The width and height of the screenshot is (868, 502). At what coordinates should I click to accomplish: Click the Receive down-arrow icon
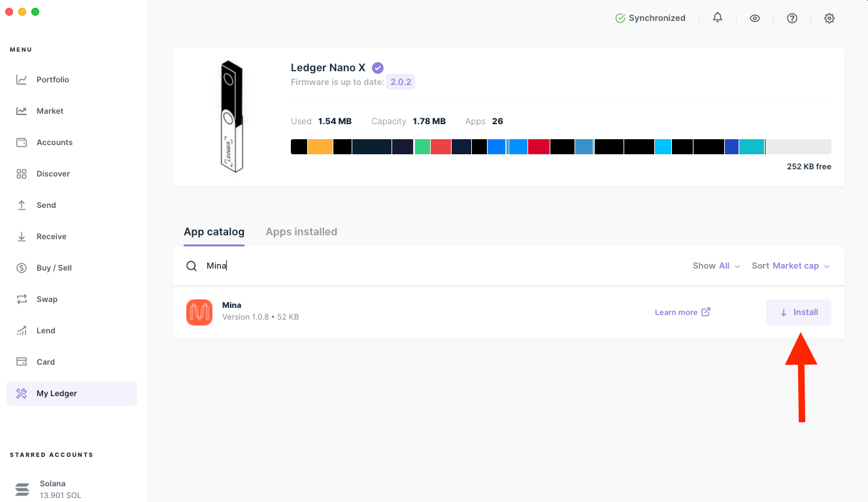click(22, 237)
